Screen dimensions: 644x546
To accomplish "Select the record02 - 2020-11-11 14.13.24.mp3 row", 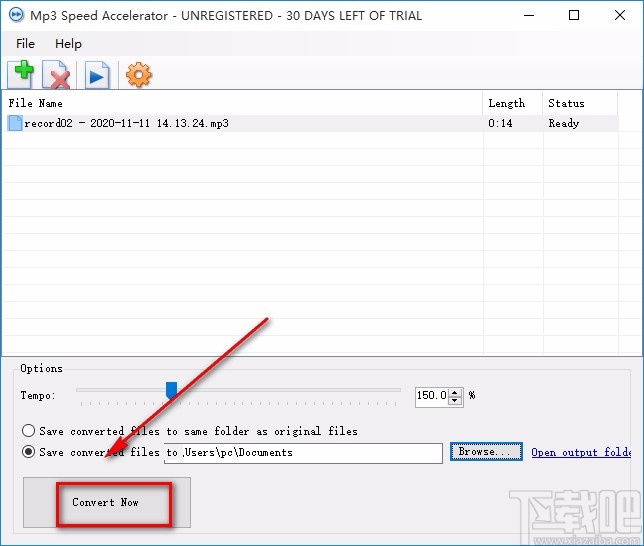I will pyautogui.click(x=310, y=123).
